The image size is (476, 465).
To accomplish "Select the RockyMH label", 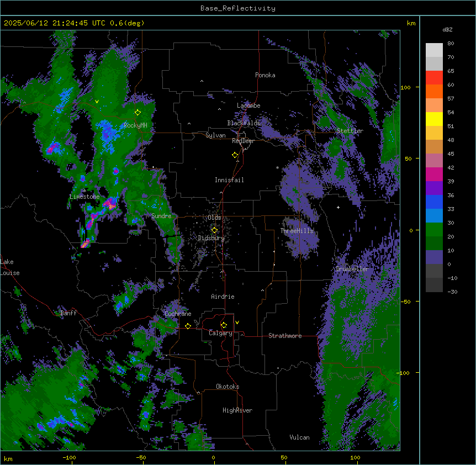I will pos(135,125).
